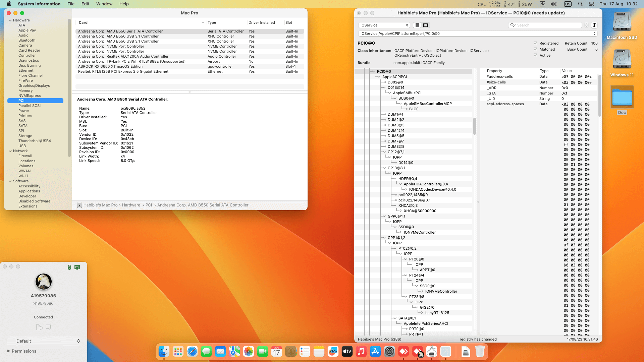
Task: Open Safari from the dock
Action: (x=192, y=351)
